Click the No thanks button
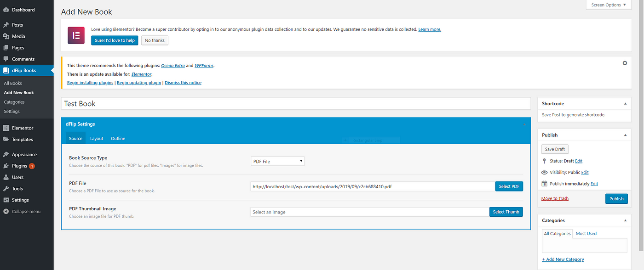Image resolution: width=644 pixels, height=270 pixels. 155,40
